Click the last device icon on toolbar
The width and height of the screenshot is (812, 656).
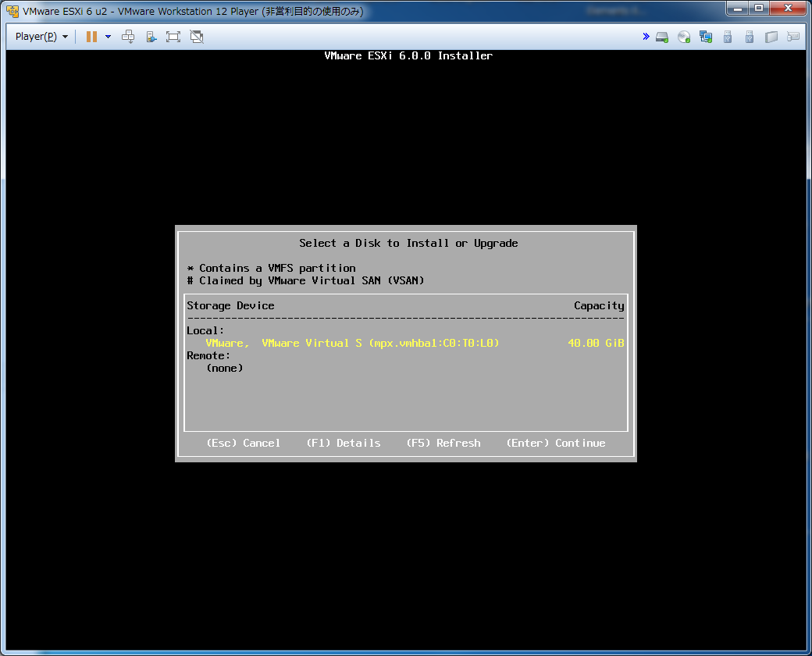coord(792,37)
